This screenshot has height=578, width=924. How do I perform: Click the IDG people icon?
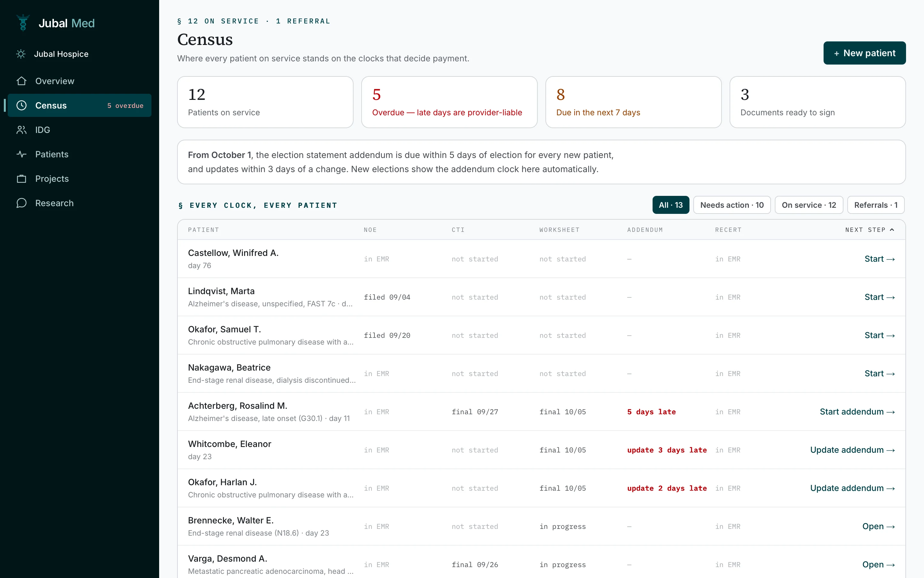(x=21, y=130)
